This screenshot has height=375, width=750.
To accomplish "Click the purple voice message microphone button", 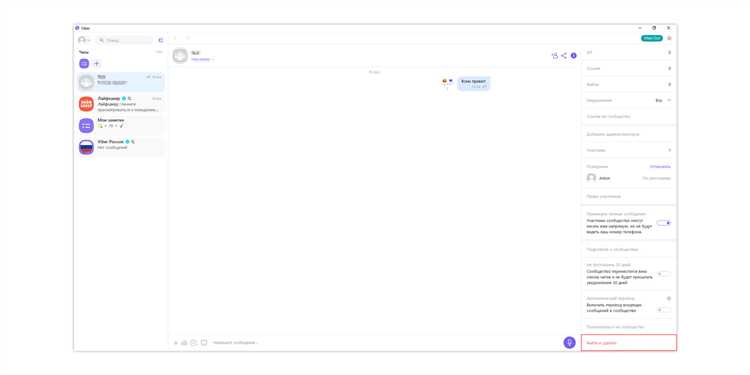I will (569, 342).
